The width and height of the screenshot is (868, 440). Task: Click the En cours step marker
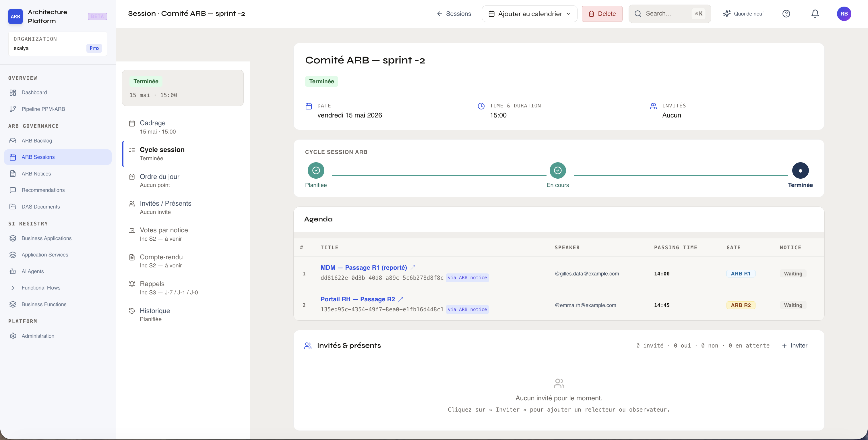[558, 171]
